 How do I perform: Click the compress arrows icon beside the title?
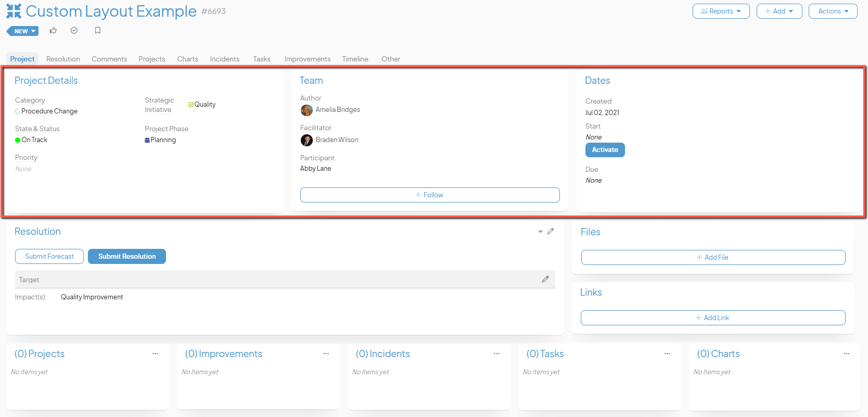[x=14, y=11]
